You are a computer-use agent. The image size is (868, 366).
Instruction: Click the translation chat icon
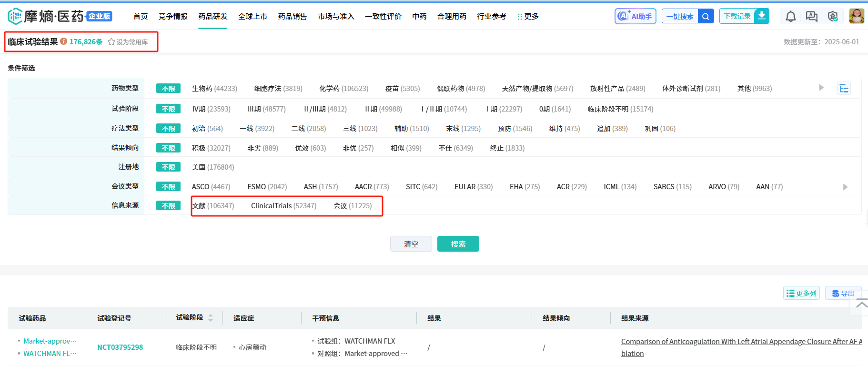811,17
